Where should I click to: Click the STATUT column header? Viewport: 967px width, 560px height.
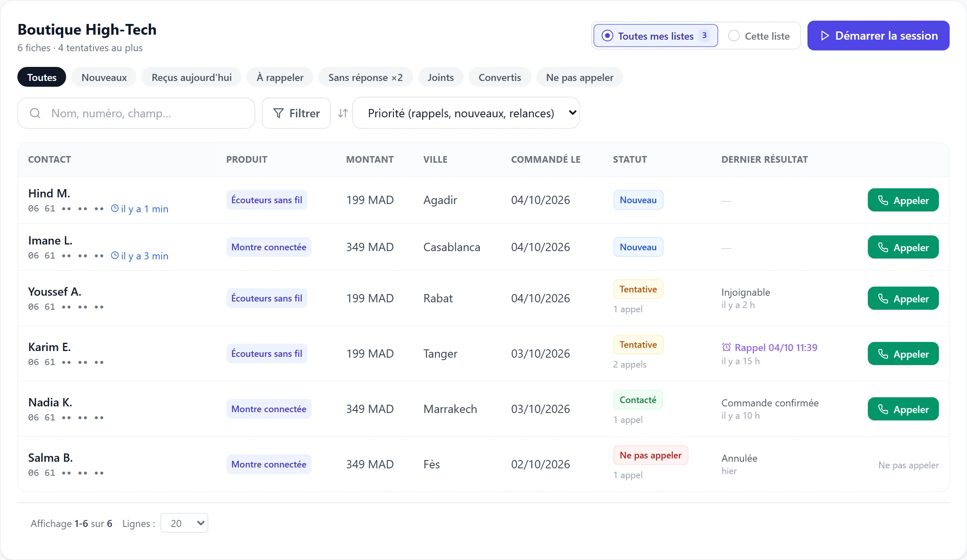[630, 159]
